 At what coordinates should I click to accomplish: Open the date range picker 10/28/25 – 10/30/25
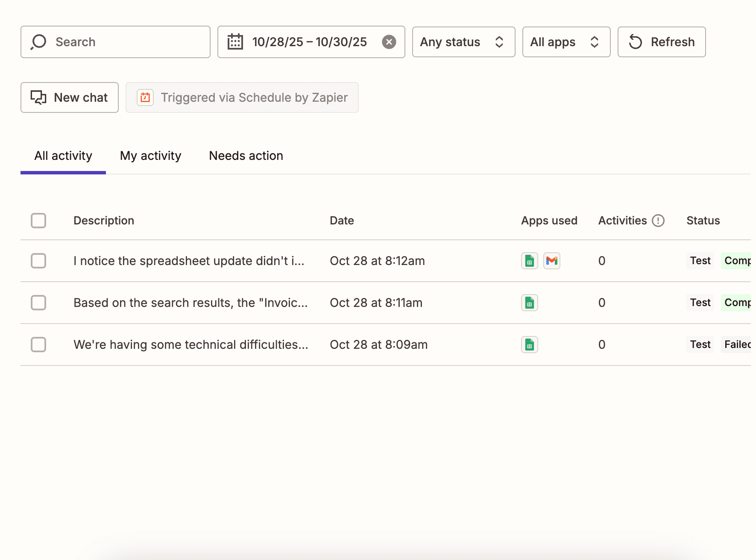point(309,42)
